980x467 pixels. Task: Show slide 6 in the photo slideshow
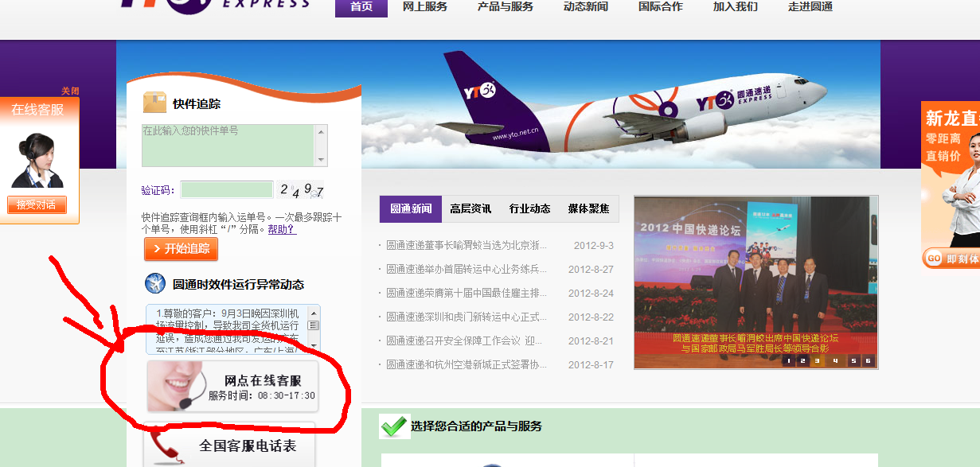(868, 360)
